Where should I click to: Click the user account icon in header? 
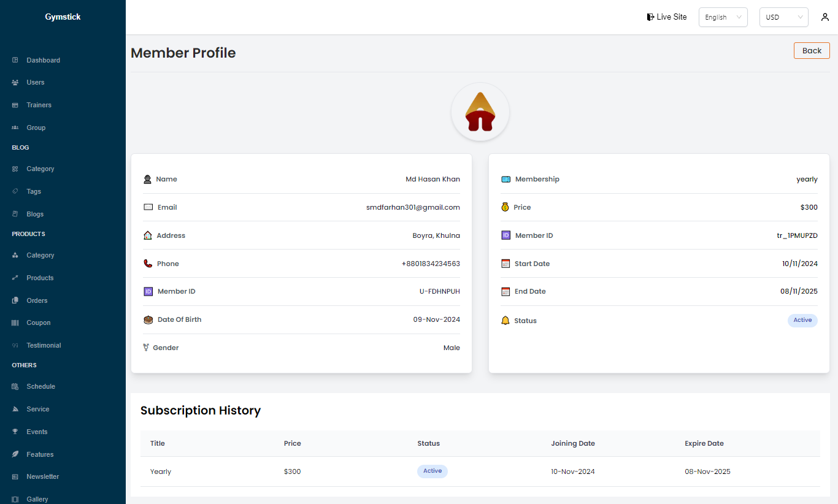pyautogui.click(x=825, y=17)
